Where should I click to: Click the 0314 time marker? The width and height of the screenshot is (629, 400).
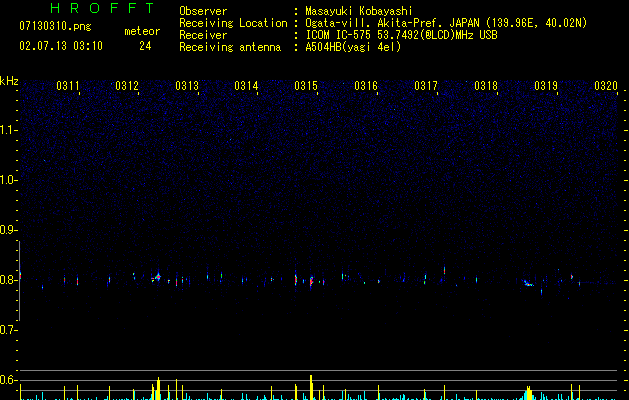coord(246,86)
